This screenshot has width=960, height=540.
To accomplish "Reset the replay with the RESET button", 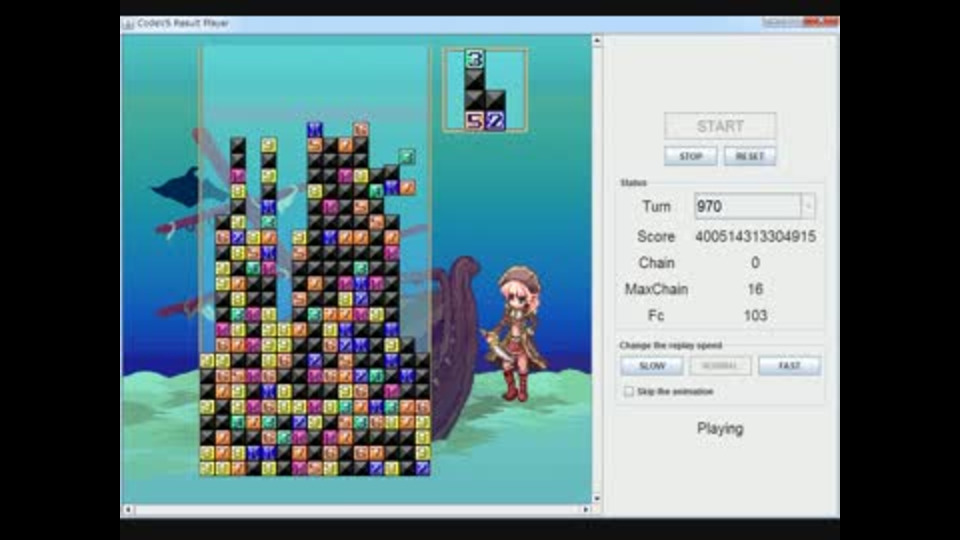I will [x=750, y=156].
